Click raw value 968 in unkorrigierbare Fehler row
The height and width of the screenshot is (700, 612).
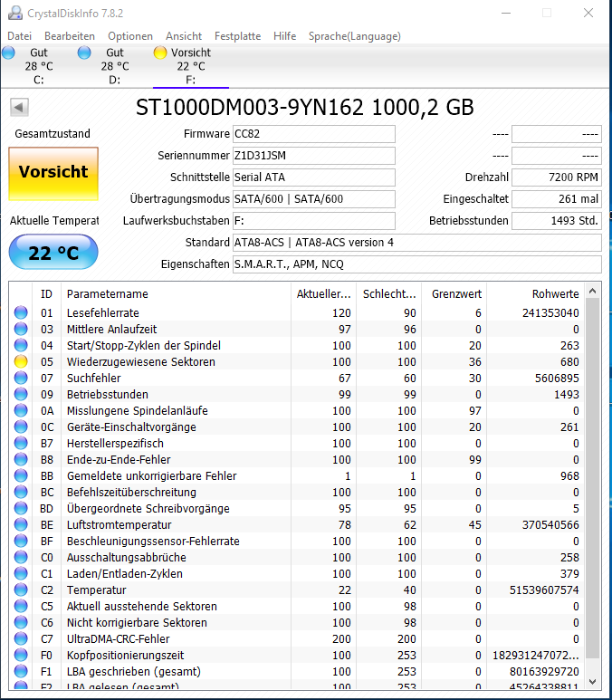569,476
